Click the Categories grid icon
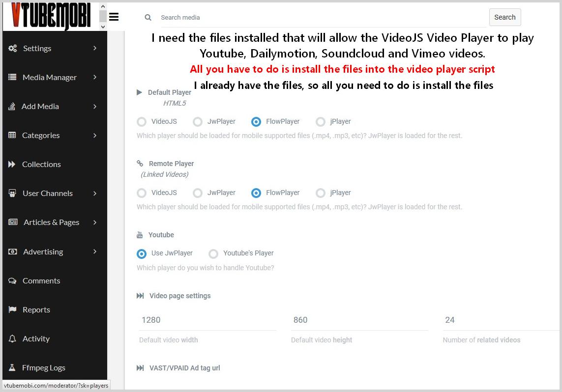 tap(12, 135)
